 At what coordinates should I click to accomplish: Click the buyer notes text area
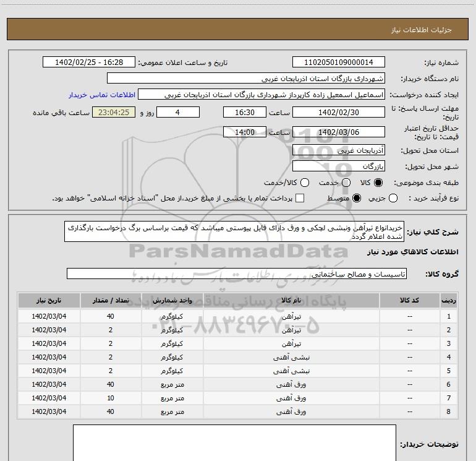[234, 443]
